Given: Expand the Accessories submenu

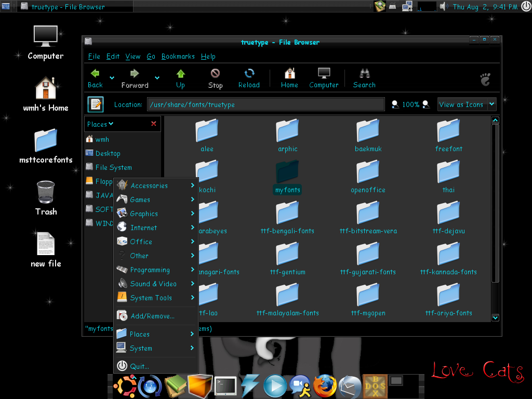Looking at the screenshot, I should (156, 185).
